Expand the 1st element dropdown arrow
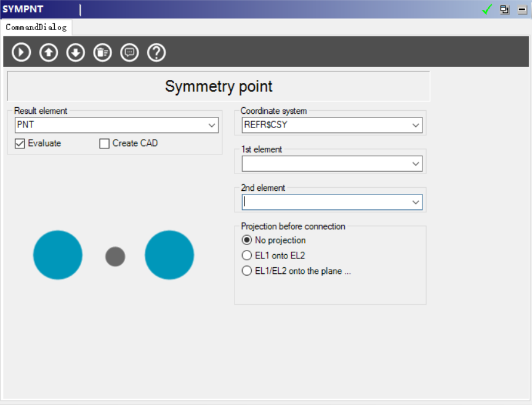This screenshot has width=532, height=405. 416,164
